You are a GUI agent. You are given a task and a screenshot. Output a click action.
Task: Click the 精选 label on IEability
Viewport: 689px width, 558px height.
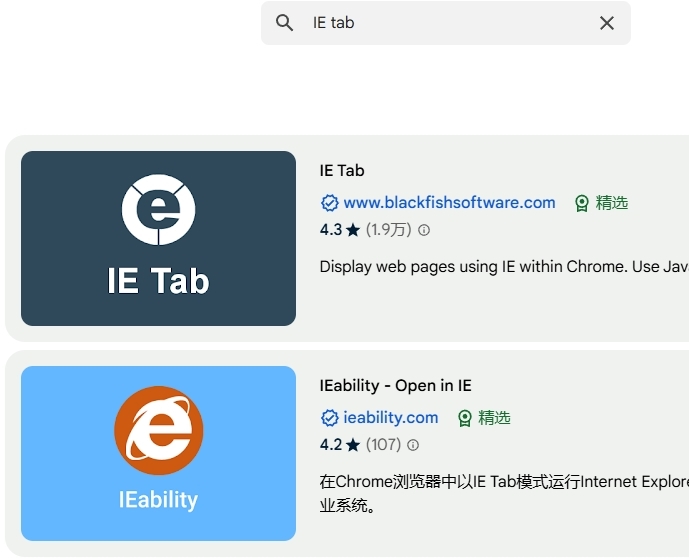[x=494, y=418]
